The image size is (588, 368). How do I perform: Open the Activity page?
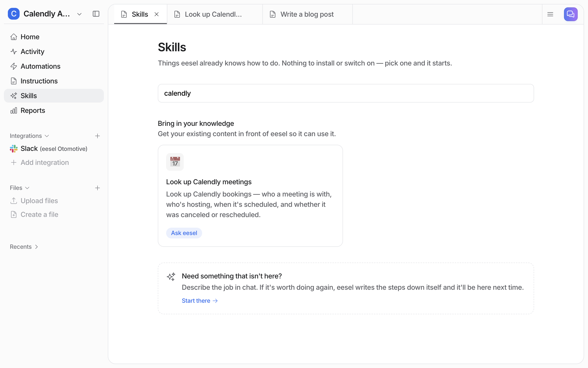(54, 52)
